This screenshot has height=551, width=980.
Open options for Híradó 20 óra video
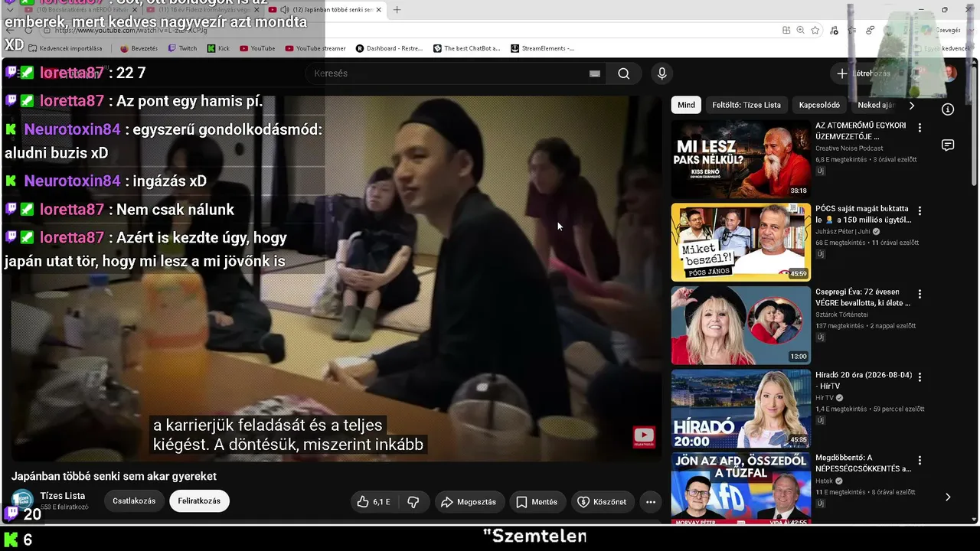coord(920,377)
